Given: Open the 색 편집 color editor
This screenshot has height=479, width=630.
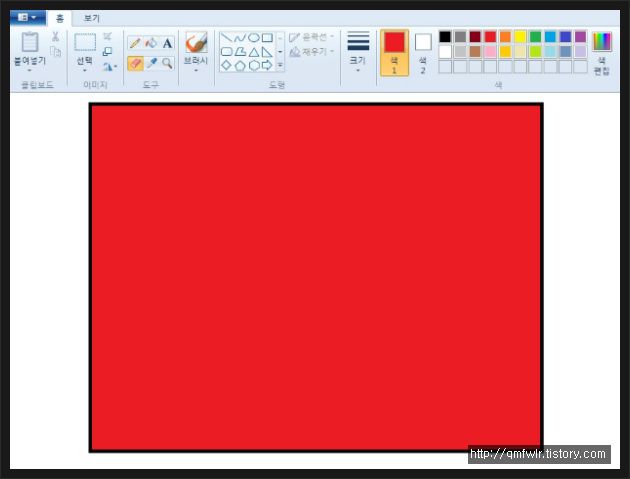Looking at the screenshot, I should 601,53.
